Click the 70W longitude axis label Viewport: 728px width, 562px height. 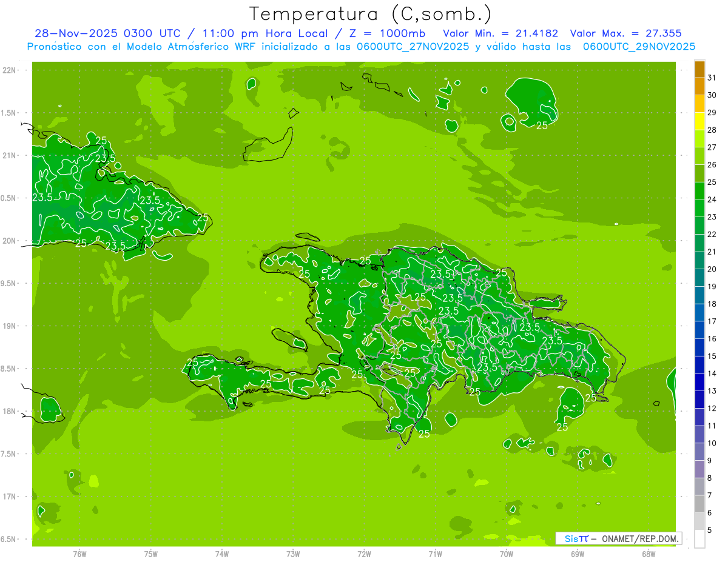click(x=507, y=554)
